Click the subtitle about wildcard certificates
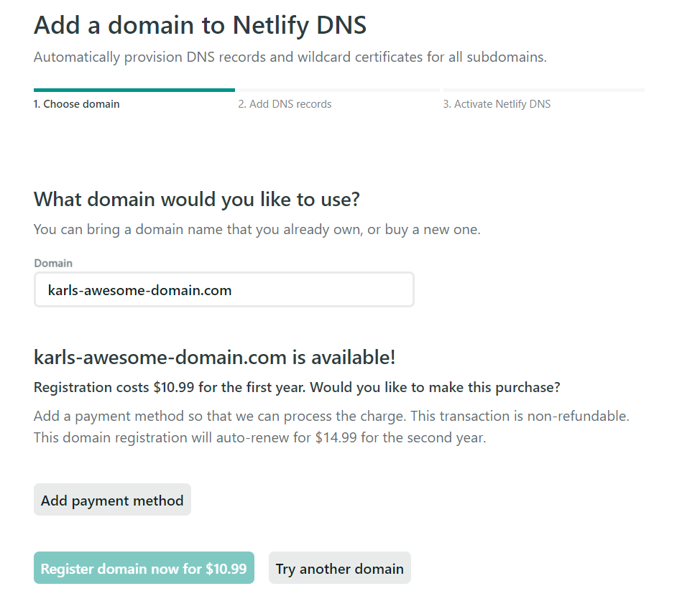 click(290, 57)
